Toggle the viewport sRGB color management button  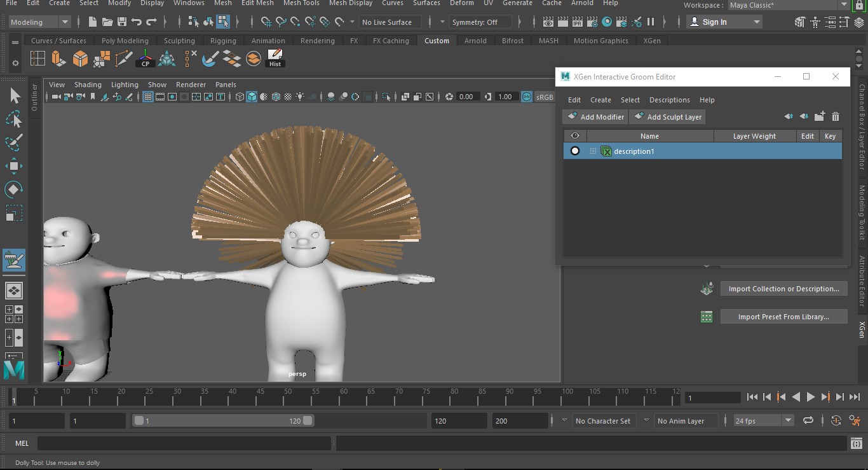527,97
